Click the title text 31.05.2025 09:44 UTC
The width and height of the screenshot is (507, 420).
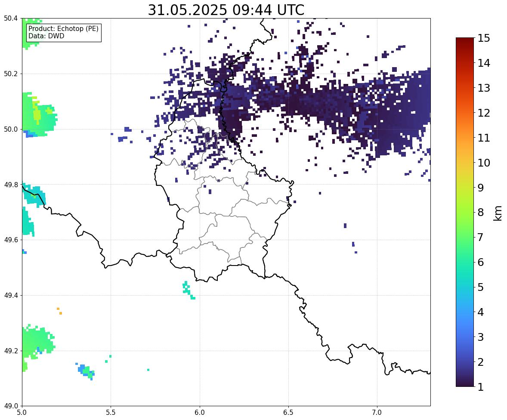point(226,10)
